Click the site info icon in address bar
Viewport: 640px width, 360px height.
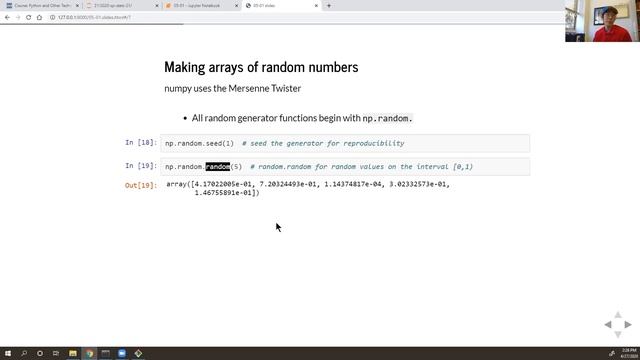point(53,18)
